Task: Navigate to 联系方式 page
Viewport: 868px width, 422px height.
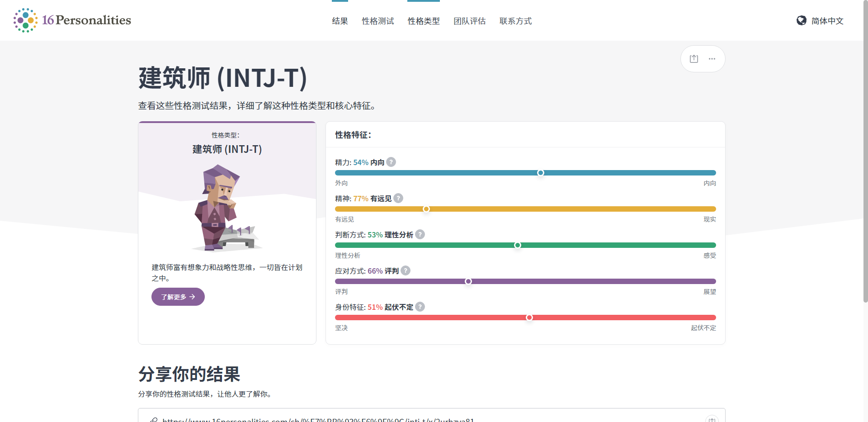Action: tap(515, 21)
